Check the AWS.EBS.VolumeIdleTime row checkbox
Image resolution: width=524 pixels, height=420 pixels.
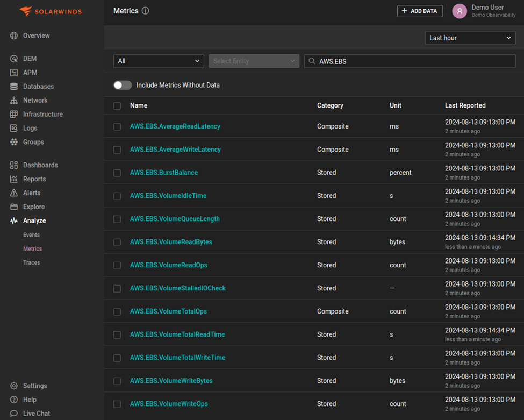point(117,196)
